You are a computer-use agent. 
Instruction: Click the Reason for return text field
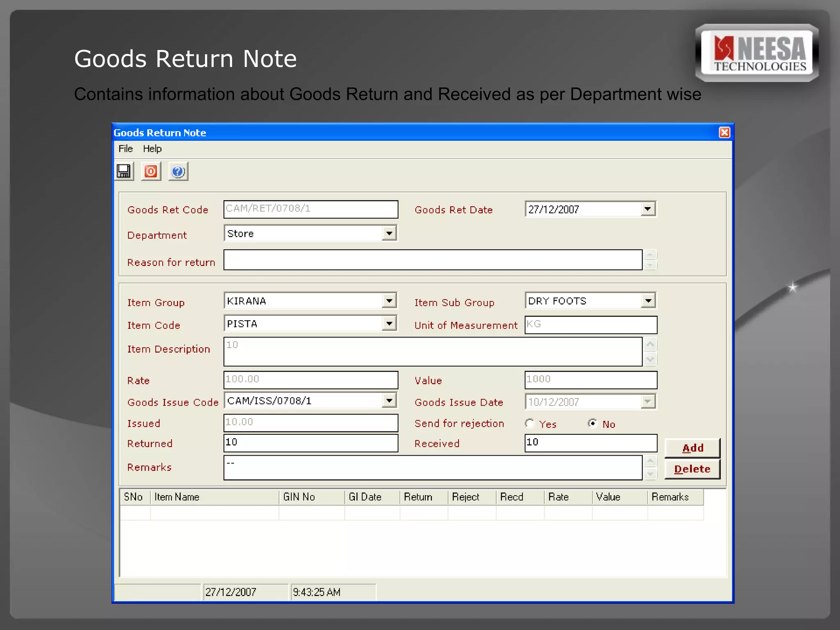433,260
